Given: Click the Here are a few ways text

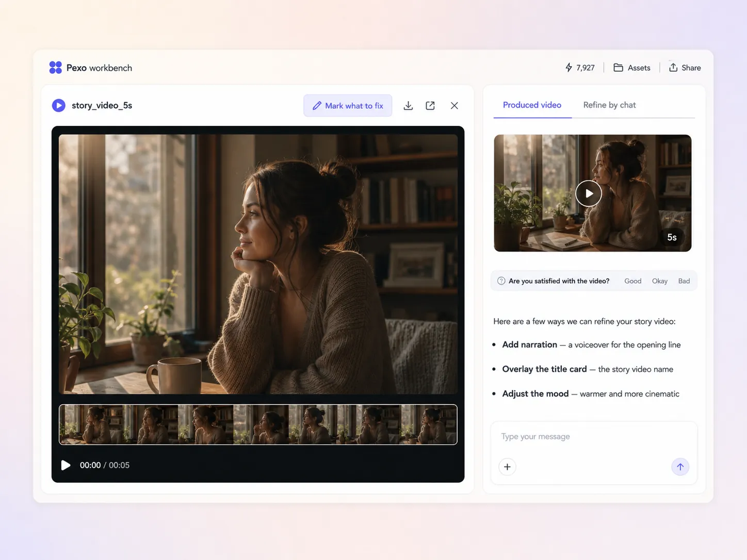Looking at the screenshot, I should [x=584, y=321].
